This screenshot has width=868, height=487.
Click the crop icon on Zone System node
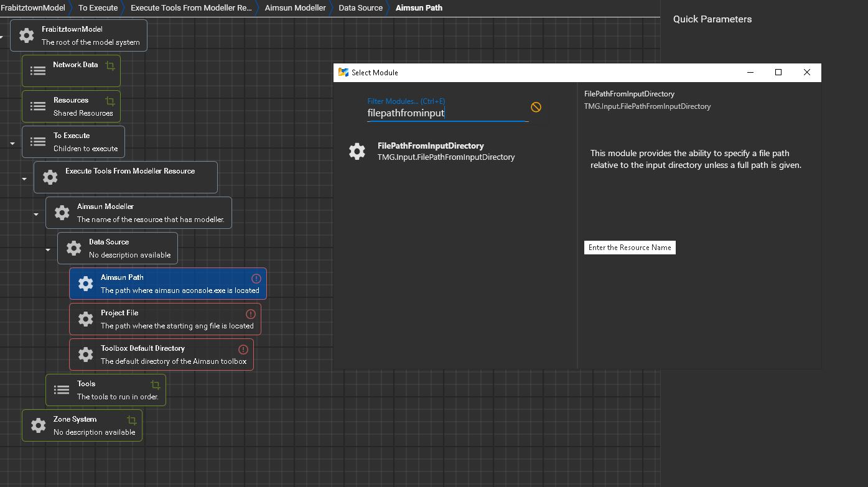click(132, 420)
